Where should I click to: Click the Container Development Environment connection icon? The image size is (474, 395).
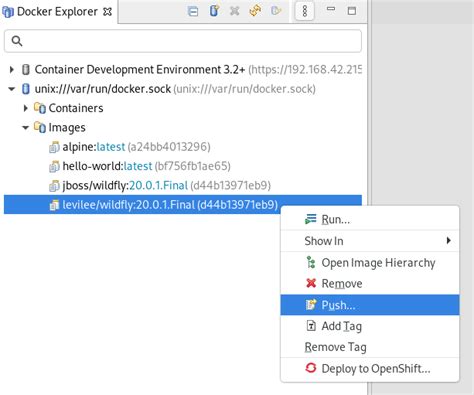26,70
